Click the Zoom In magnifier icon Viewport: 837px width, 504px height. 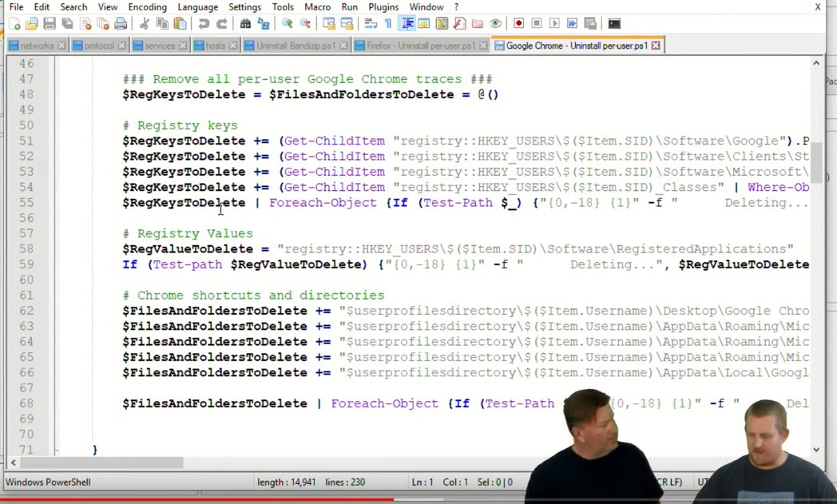pos(288,23)
